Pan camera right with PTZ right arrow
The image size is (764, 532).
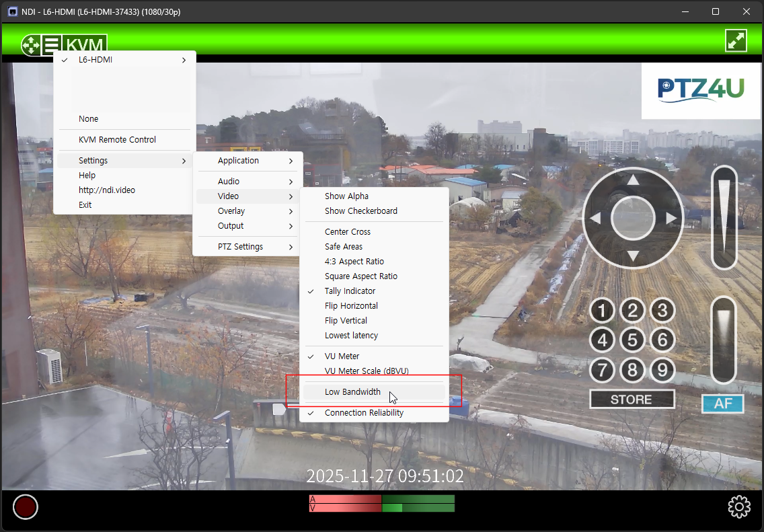coord(671,218)
